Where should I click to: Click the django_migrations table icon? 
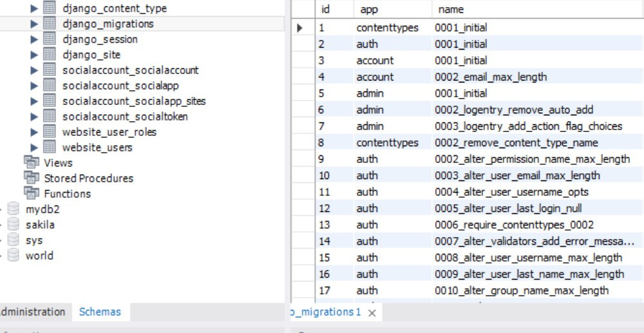point(50,23)
